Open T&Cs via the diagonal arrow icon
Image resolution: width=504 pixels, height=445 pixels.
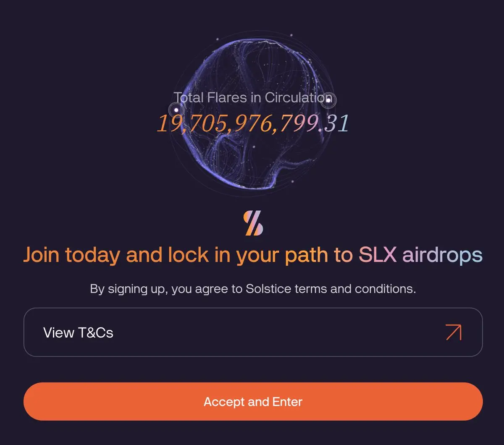coord(454,332)
